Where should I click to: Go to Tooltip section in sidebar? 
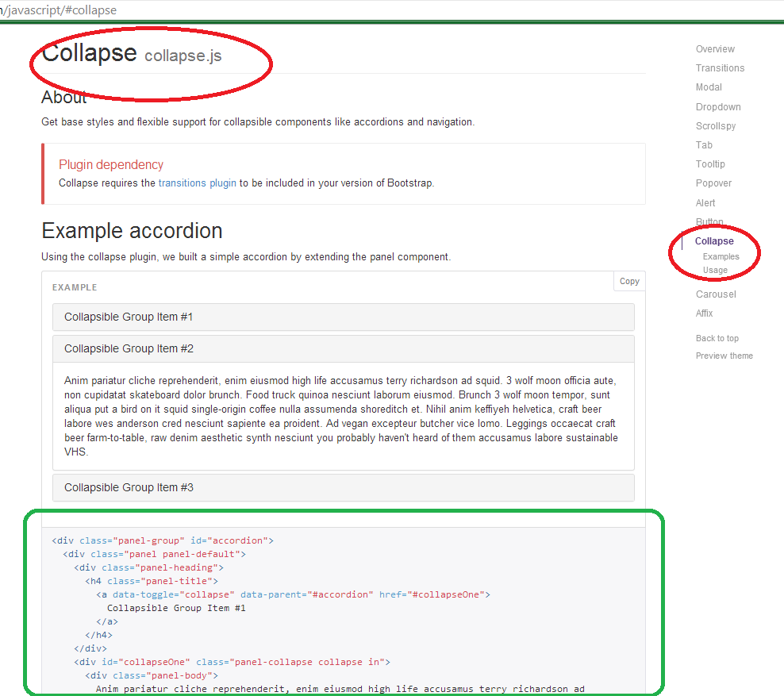710,164
